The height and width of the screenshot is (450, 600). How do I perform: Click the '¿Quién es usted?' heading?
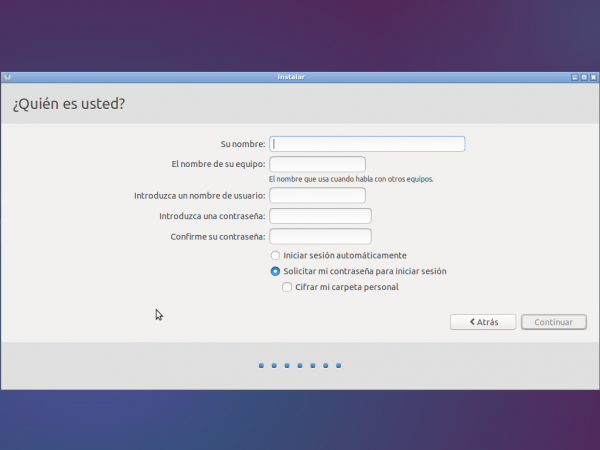[x=69, y=104]
